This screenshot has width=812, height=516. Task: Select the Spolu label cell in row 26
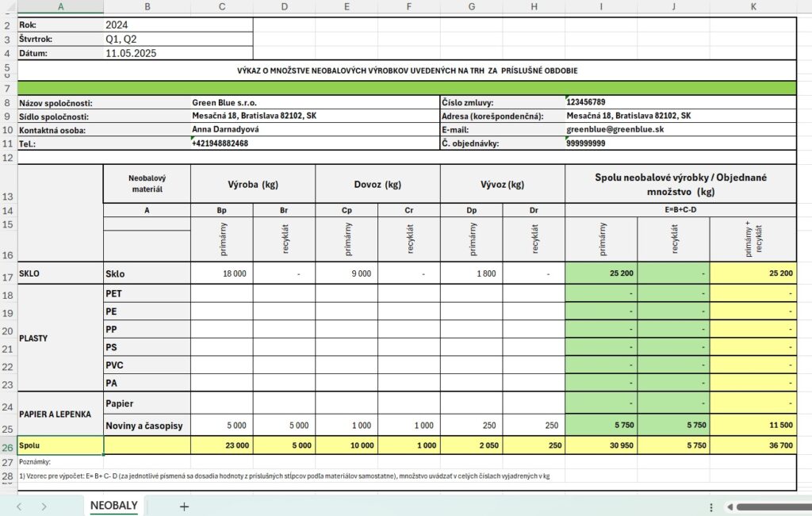click(x=60, y=445)
